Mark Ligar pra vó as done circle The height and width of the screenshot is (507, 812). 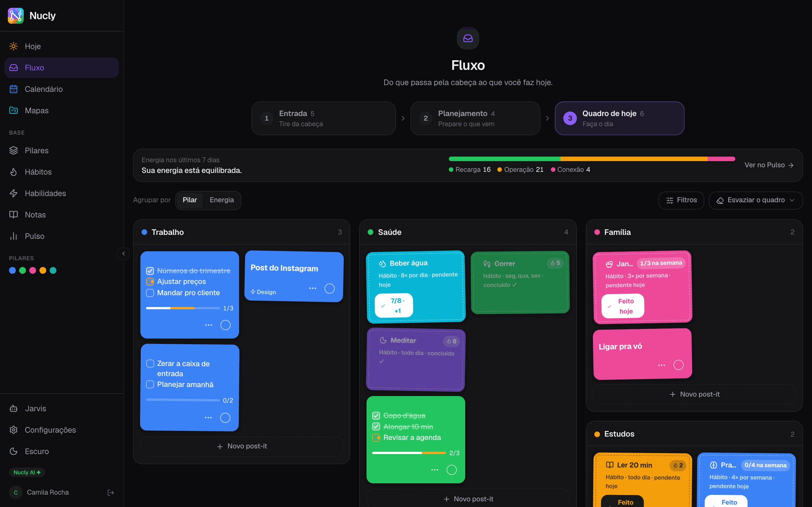pyautogui.click(x=678, y=365)
